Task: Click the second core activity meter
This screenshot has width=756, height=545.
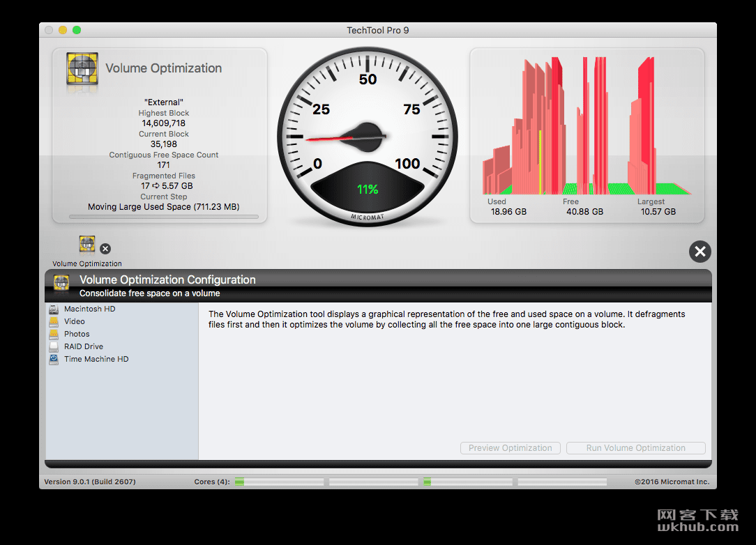Action: pyautogui.click(x=374, y=482)
